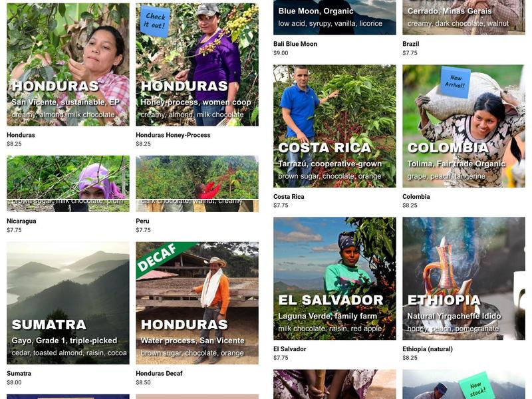Open the Ethiopia Natural Yirgacheffe image
This screenshot has height=399, width=532.
[464, 278]
